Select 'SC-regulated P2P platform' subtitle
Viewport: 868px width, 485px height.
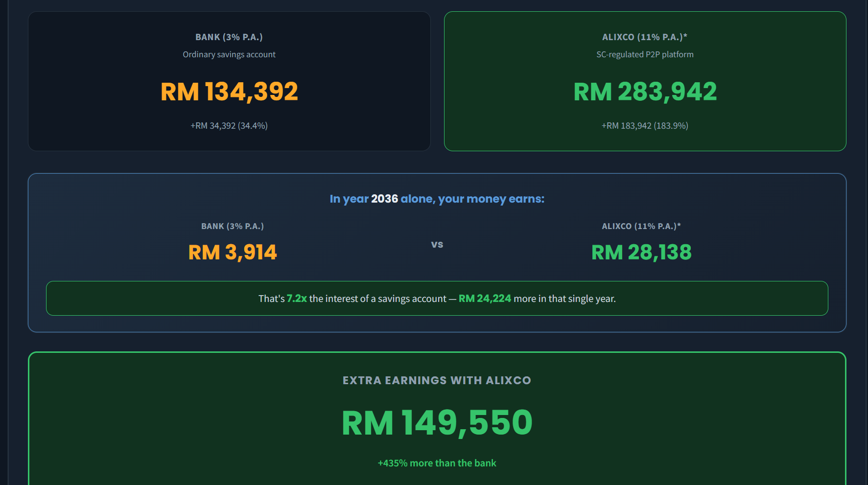pyautogui.click(x=645, y=54)
